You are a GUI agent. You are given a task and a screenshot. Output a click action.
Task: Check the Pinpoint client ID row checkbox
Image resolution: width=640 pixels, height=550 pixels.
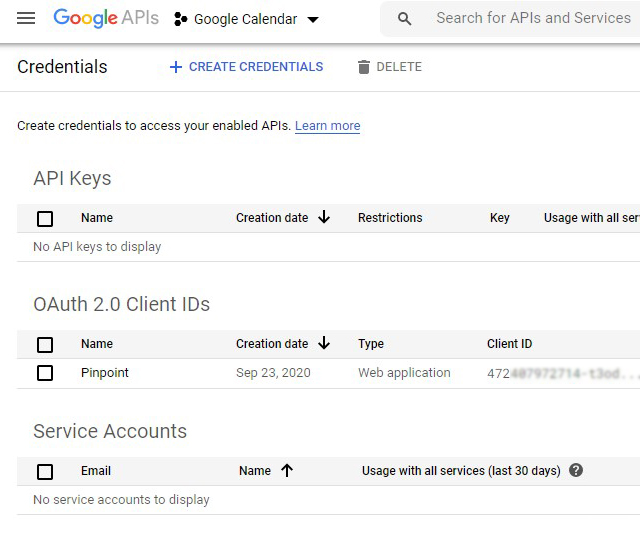(x=45, y=373)
